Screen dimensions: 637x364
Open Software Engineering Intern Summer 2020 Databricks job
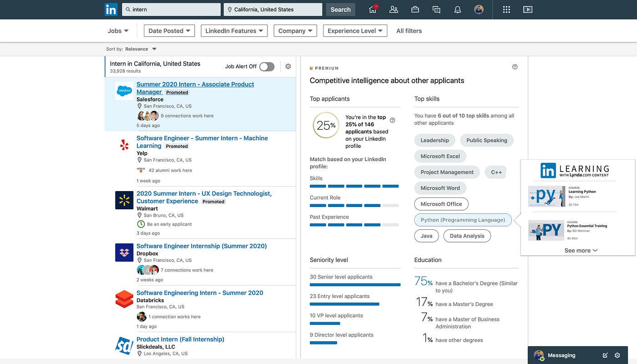[200, 293]
